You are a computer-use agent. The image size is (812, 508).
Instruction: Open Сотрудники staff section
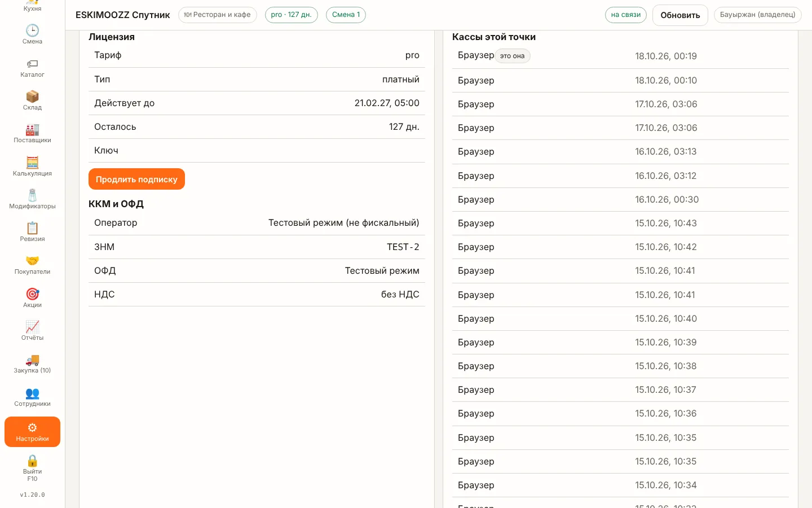click(x=32, y=397)
